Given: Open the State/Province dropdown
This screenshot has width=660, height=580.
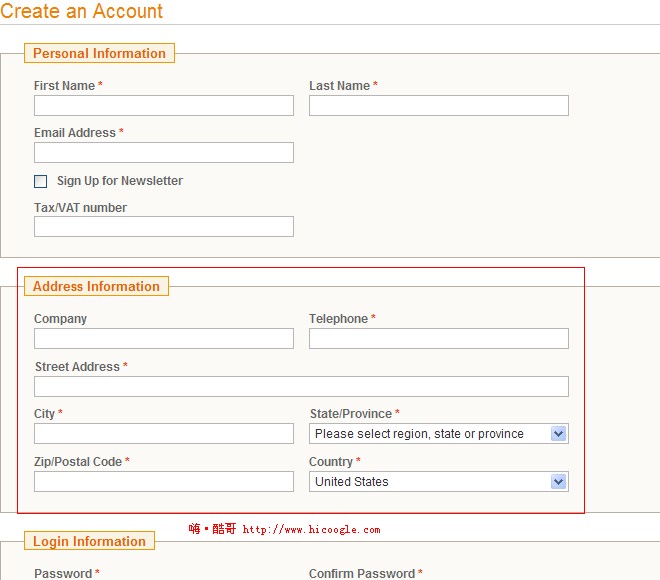Looking at the screenshot, I should pos(430,434).
